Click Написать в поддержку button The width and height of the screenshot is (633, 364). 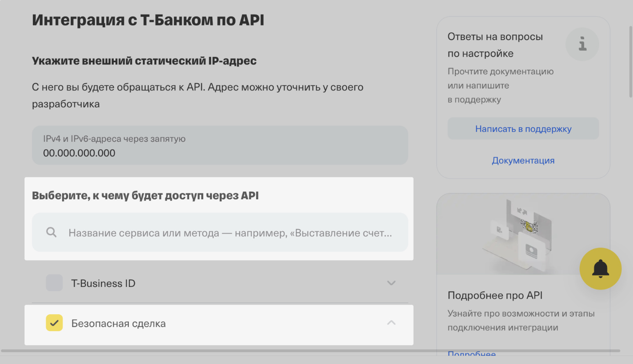tap(523, 128)
